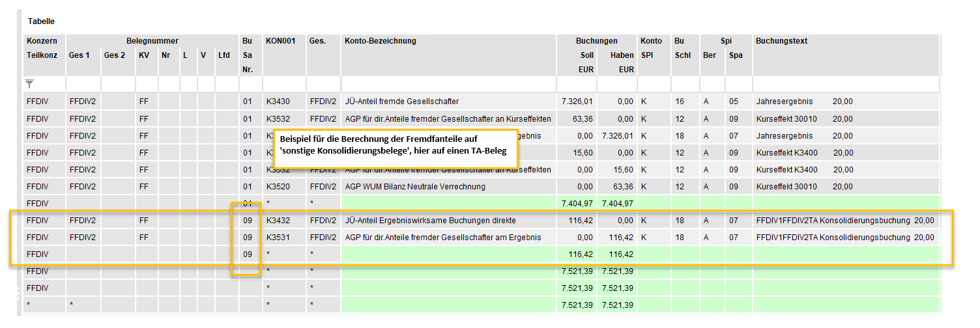The image size is (980, 328).
Task: Select the Belegnummer column group header
Action: pos(152,41)
